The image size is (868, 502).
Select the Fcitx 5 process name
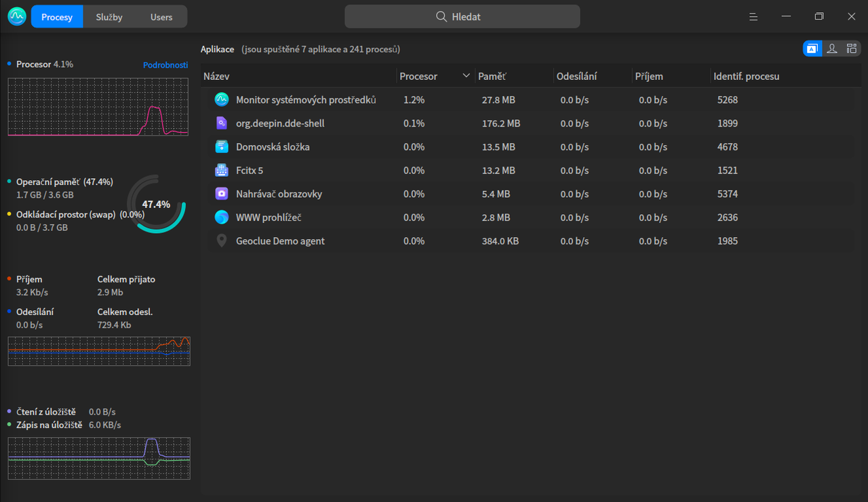[x=250, y=170]
